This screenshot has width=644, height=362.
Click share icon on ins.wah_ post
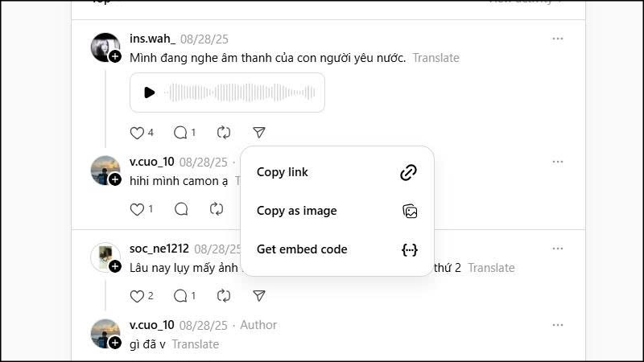[258, 133]
